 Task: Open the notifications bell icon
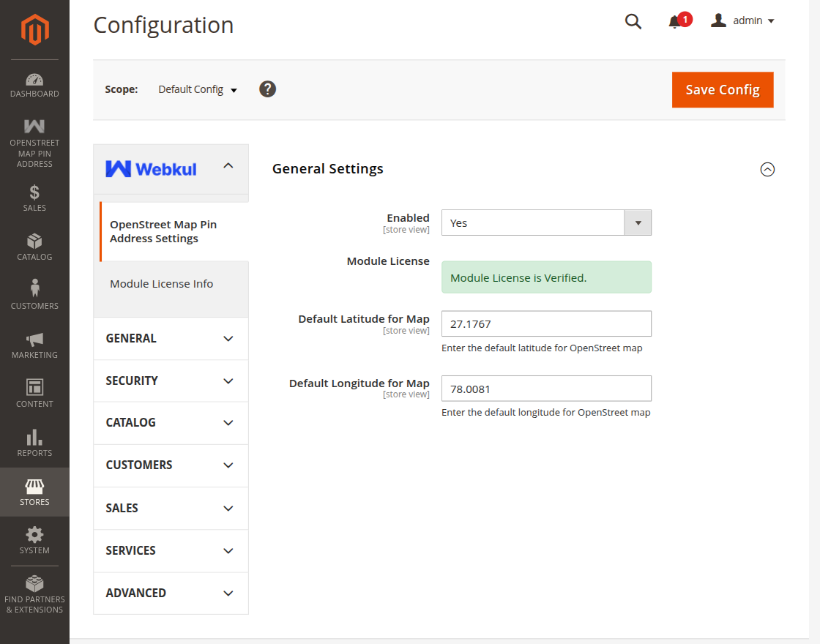tap(674, 21)
